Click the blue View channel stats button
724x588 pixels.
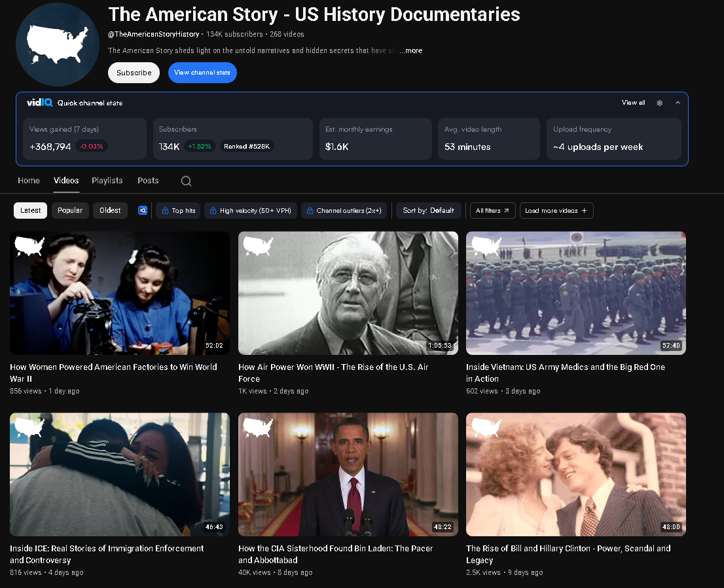pyautogui.click(x=202, y=73)
